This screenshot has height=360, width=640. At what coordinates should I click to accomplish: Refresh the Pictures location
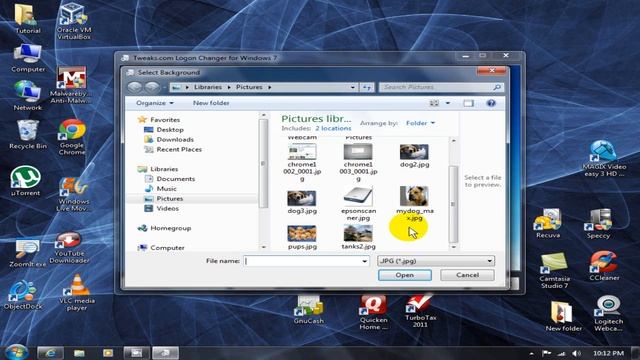(x=367, y=87)
